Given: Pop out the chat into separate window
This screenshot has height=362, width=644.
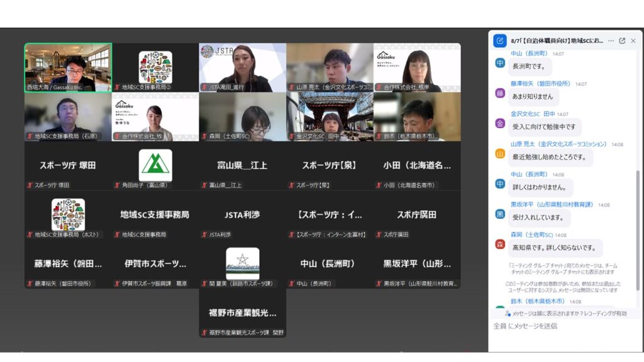Looking at the screenshot, I should coord(622,41).
